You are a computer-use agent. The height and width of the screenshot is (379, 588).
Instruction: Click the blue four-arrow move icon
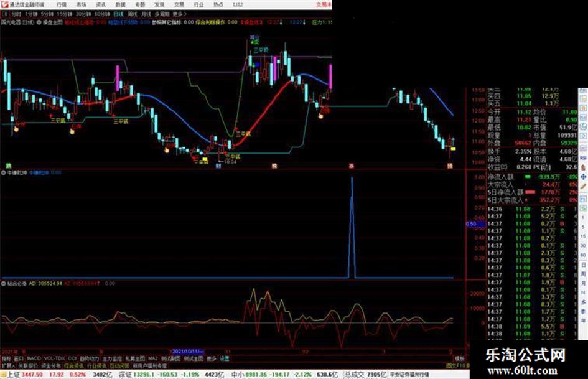click(583, 177)
